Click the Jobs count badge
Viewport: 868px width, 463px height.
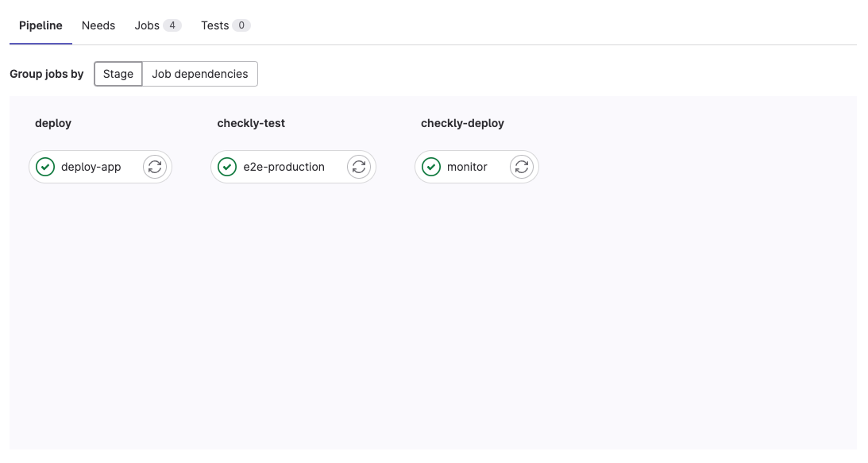point(174,25)
